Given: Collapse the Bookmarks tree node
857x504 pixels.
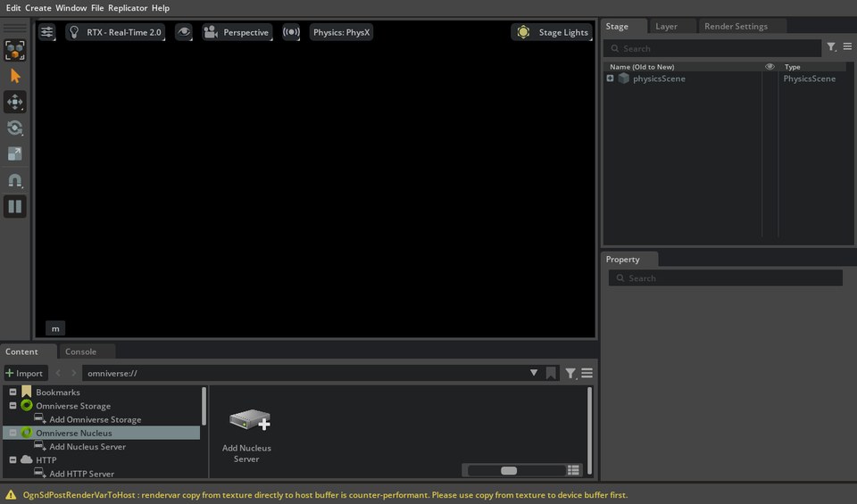Looking at the screenshot, I should pos(12,392).
